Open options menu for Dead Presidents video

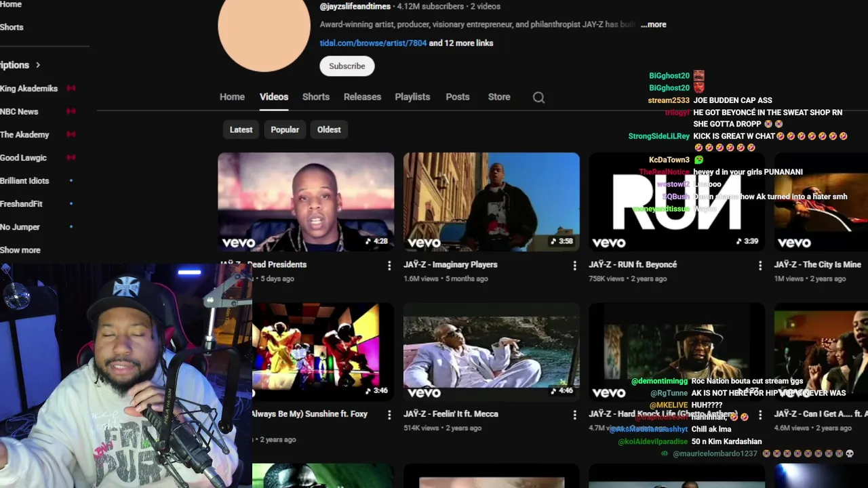[x=389, y=266]
